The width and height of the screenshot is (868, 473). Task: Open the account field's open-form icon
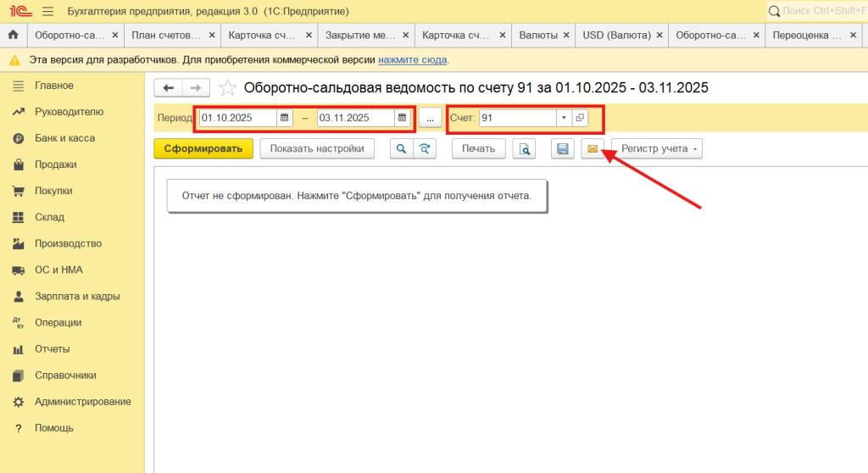click(580, 118)
